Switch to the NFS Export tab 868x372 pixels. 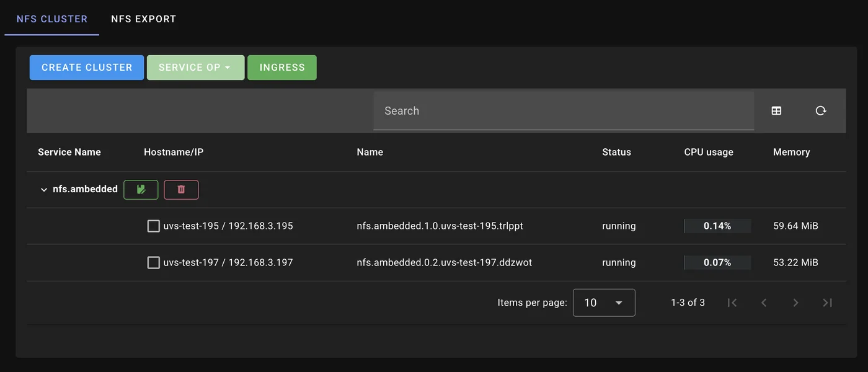coord(144,19)
